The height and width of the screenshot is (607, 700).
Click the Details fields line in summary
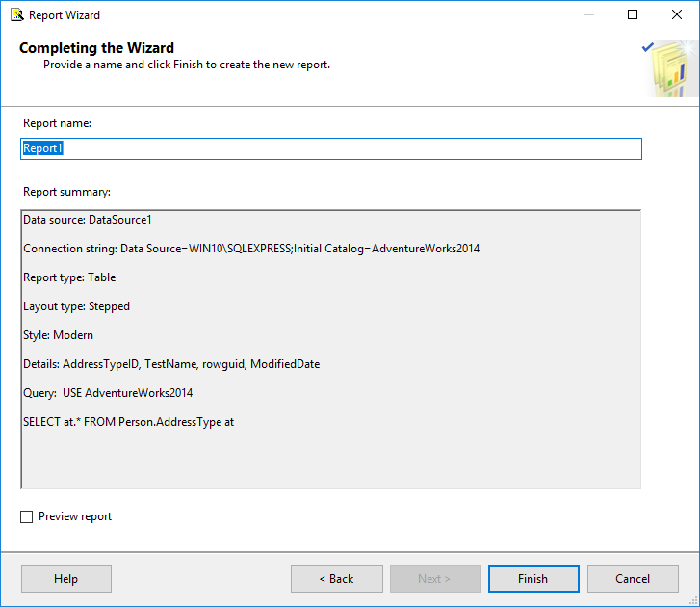tap(171, 364)
